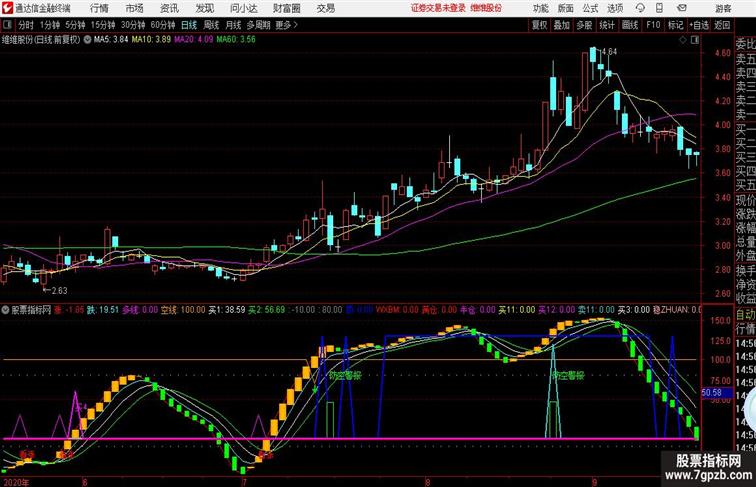Viewport: 756px width, 487px height.
Task: Expand dropdown next to 维维股份(日线 前复权)
Action: (x=87, y=40)
